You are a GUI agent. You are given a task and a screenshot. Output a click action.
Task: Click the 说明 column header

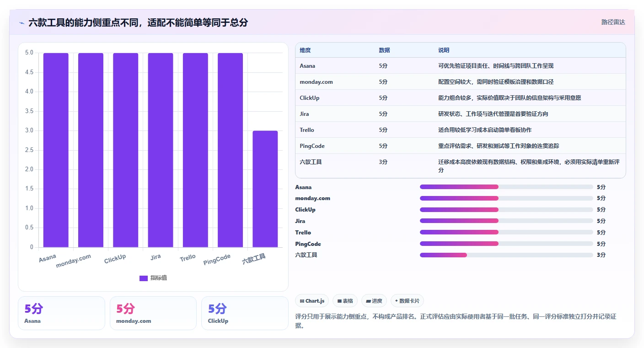[x=444, y=50]
